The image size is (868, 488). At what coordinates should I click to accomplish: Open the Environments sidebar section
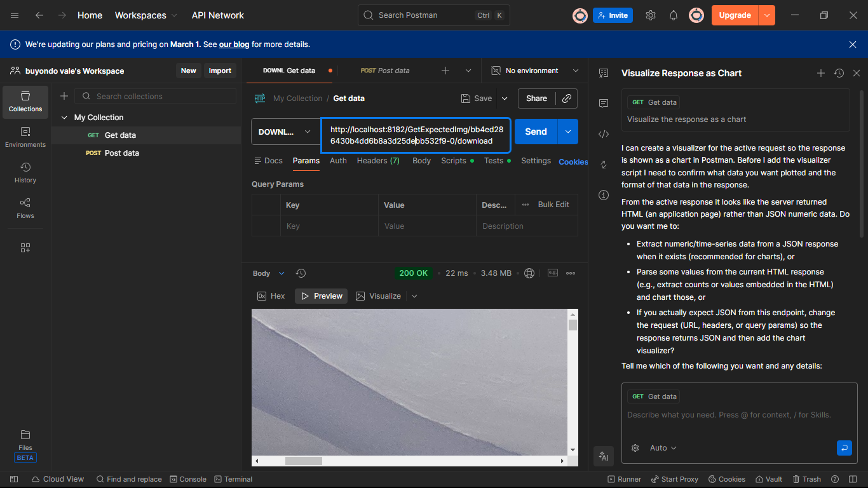click(25, 137)
